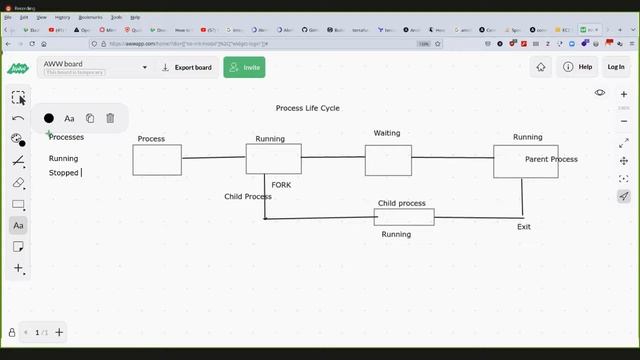Image resolution: width=640 pixels, height=360 pixels.
Task: Select the Child process rectangle
Action: (x=404, y=217)
